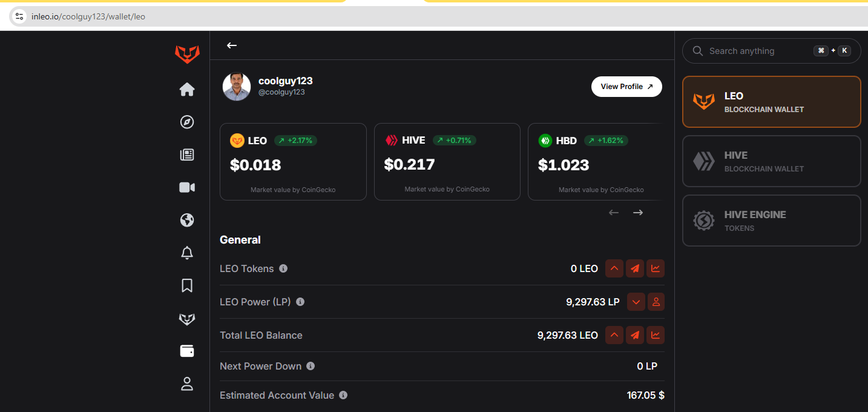Click chart icon in Total LEO Balance row
868x412 pixels.
(x=656, y=335)
